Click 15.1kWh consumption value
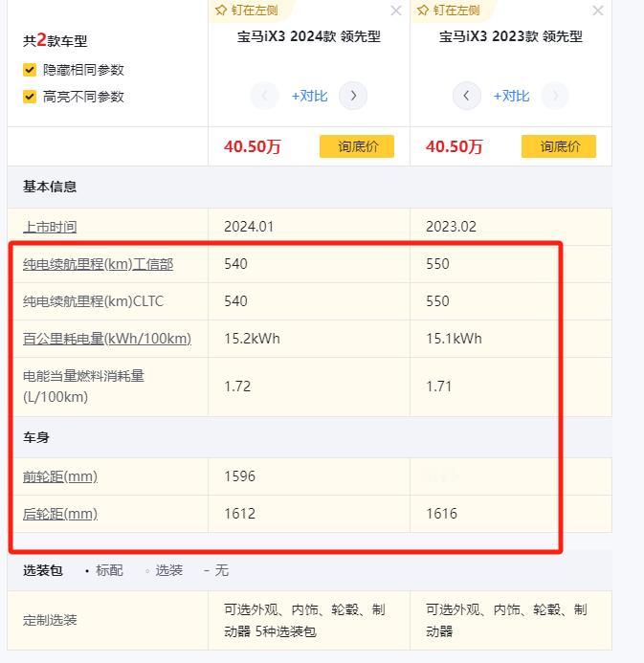 (454, 339)
